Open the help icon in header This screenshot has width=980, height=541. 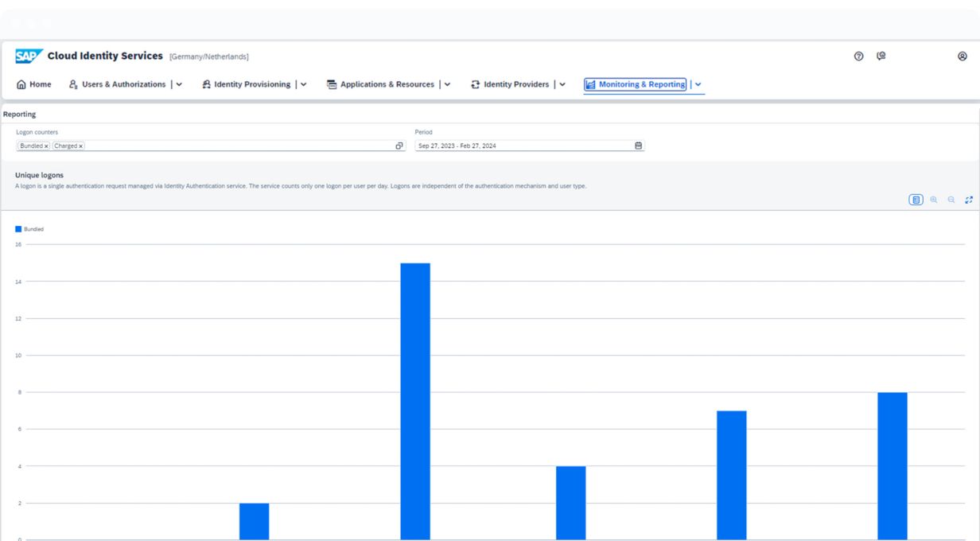(x=858, y=56)
